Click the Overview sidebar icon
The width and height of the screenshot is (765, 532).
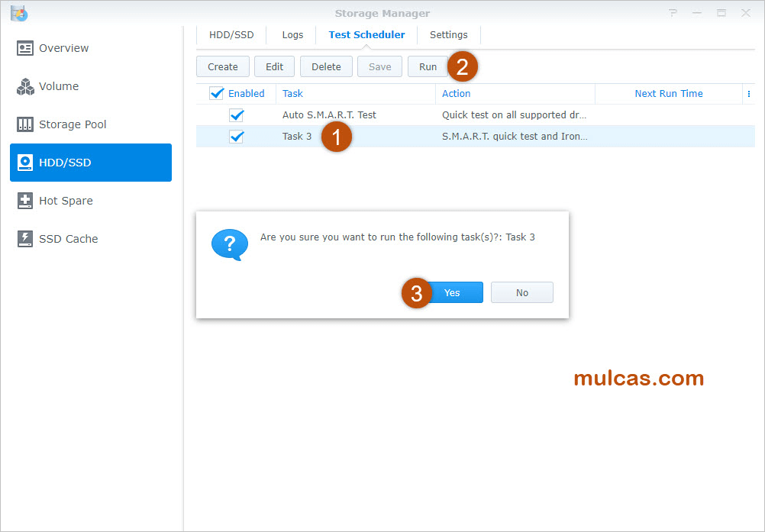[25, 48]
